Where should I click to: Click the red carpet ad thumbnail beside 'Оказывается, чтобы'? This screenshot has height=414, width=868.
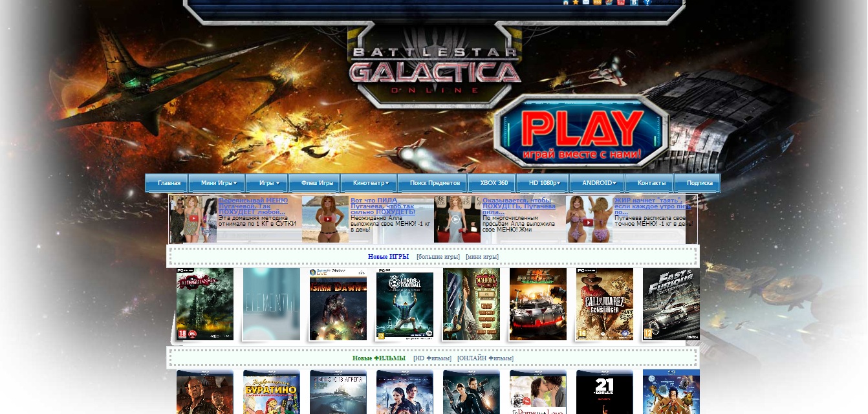[457, 219]
